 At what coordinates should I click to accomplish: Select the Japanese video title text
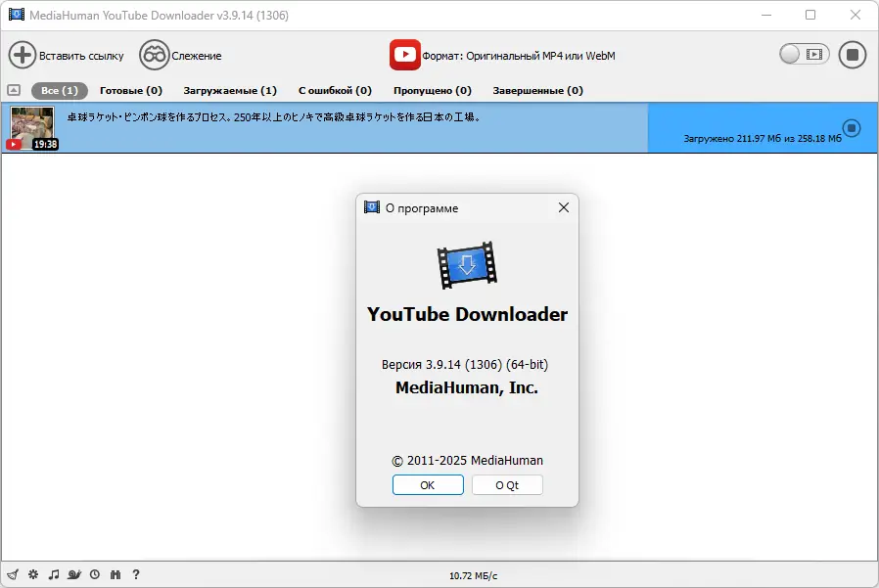(x=273, y=117)
